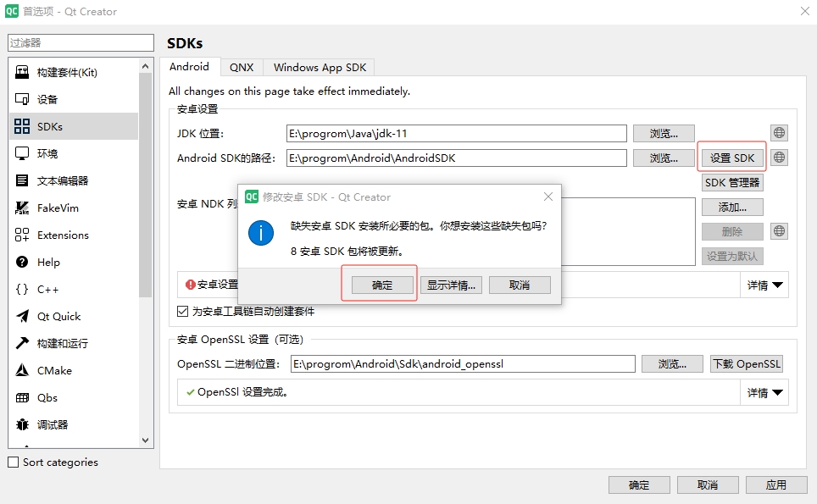The width and height of the screenshot is (817, 504).
Task: Open the 调试器 debugger bug icon
Action: click(x=22, y=425)
